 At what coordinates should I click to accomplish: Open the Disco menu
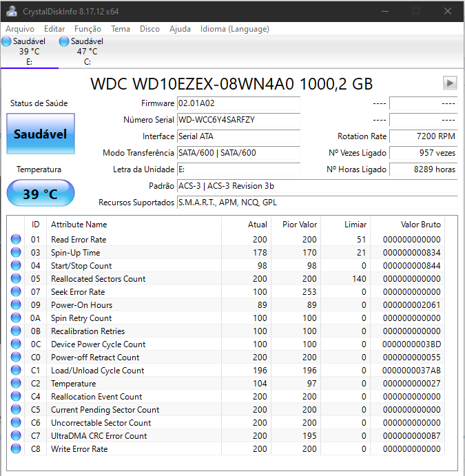point(149,29)
